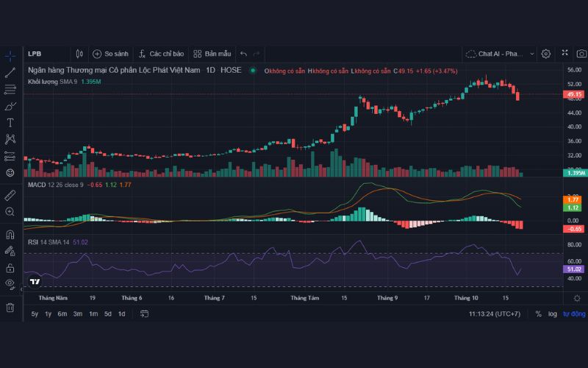Toggle magnet mode for drawings

pos(10,235)
